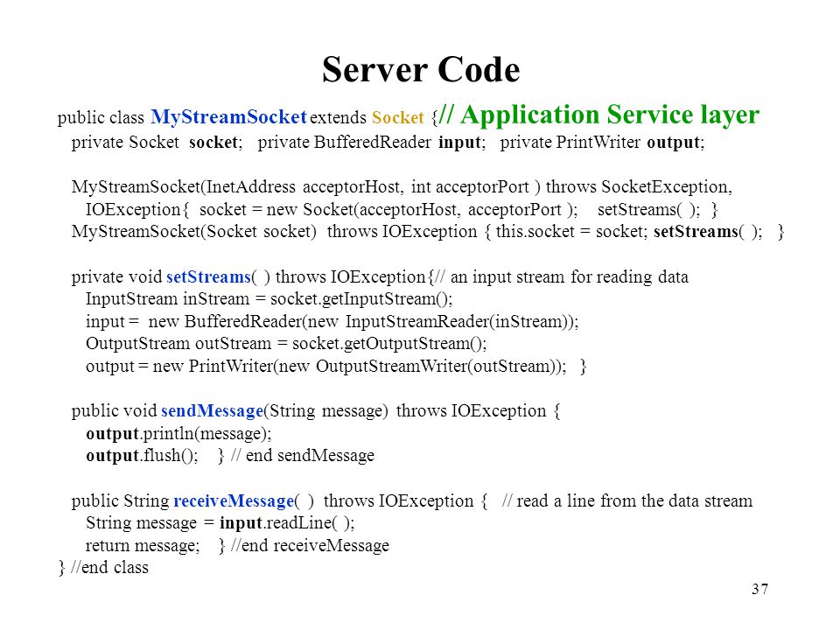840x630 pixels.
Task: Click the line 'private Socket socket;'
Action: [x=157, y=142]
